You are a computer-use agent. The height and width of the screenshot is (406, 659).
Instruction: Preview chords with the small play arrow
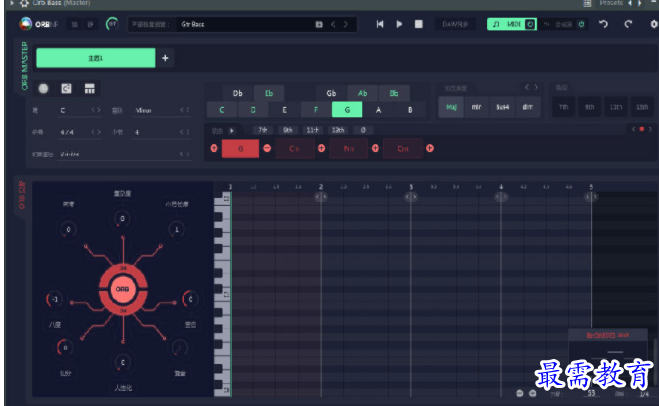click(232, 130)
